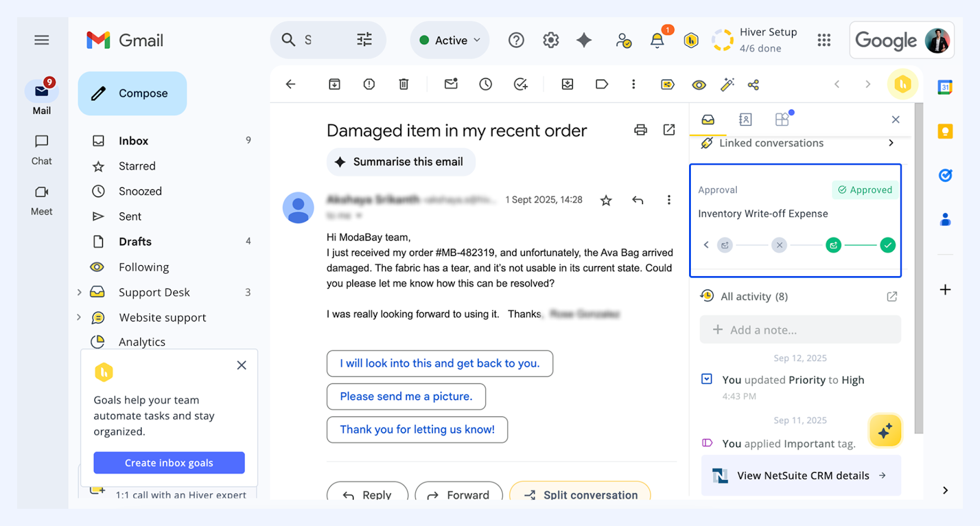The image size is (980, 526).
Task: Open All activity in a new window
Action: pos(892,296)
